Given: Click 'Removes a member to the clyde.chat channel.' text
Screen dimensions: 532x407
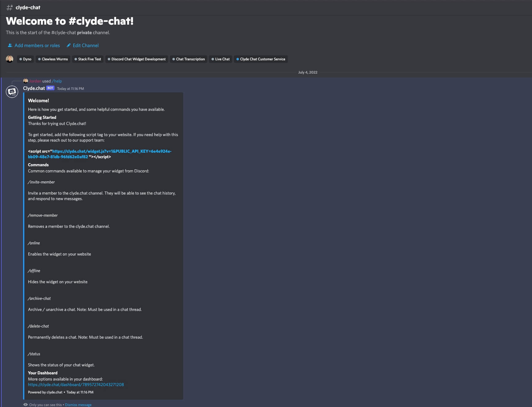Looking at the screenshot, I should pyautogui.click(x=69, y=226).
